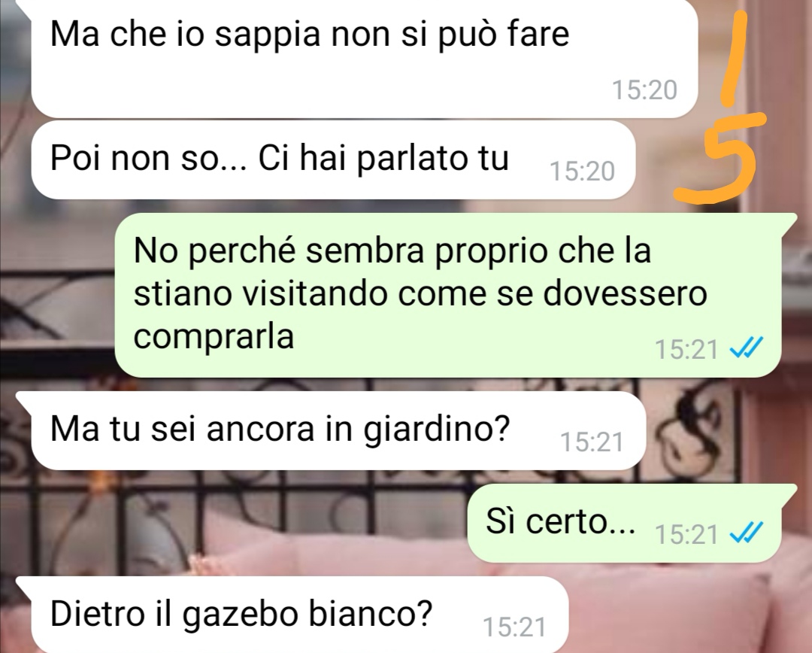The height and width of the screenshot is (653, 812).
Task: Tap the blue read-receipt ticks on 'comprarla' message
Action: coord(747,348)
